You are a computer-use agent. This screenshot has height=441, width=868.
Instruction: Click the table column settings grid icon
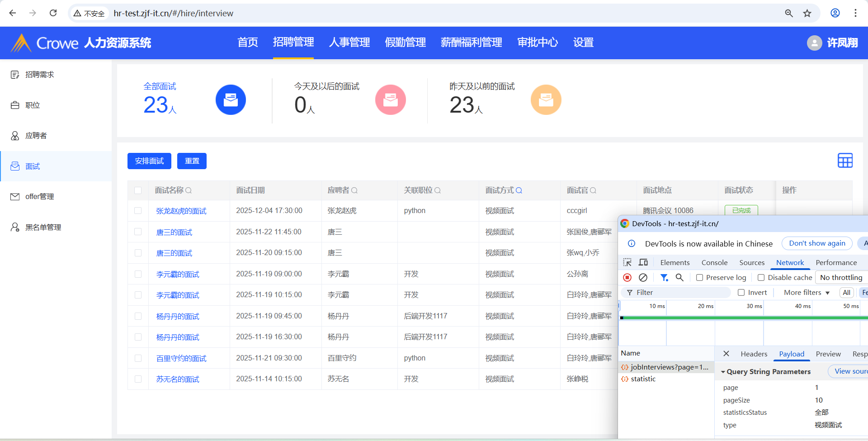[845, 161]
